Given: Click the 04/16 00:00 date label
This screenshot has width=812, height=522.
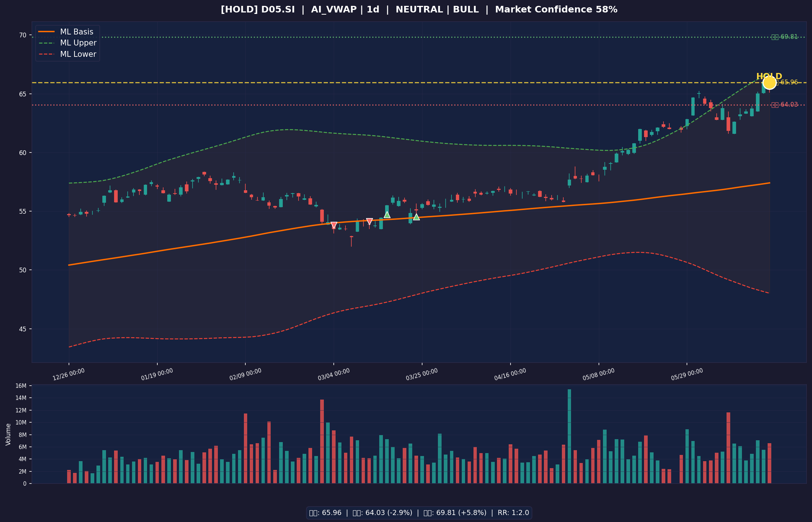Looking at the screenshot, I should click(510, 374).
